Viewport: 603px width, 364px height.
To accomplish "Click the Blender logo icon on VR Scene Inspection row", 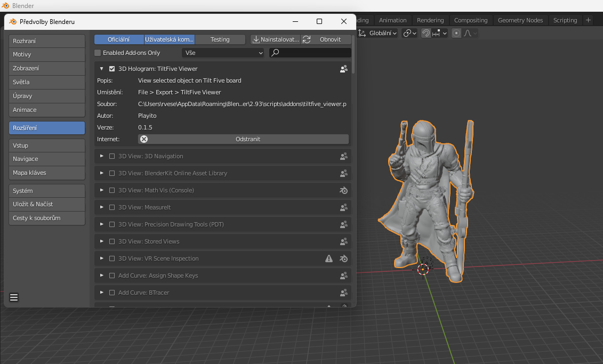I will coord(343,258).
